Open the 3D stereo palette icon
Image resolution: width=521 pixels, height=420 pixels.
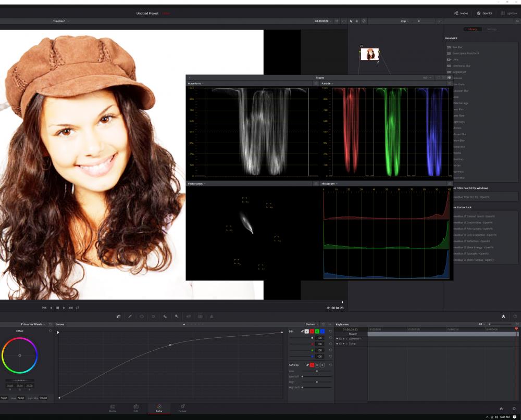coord(200,316)
